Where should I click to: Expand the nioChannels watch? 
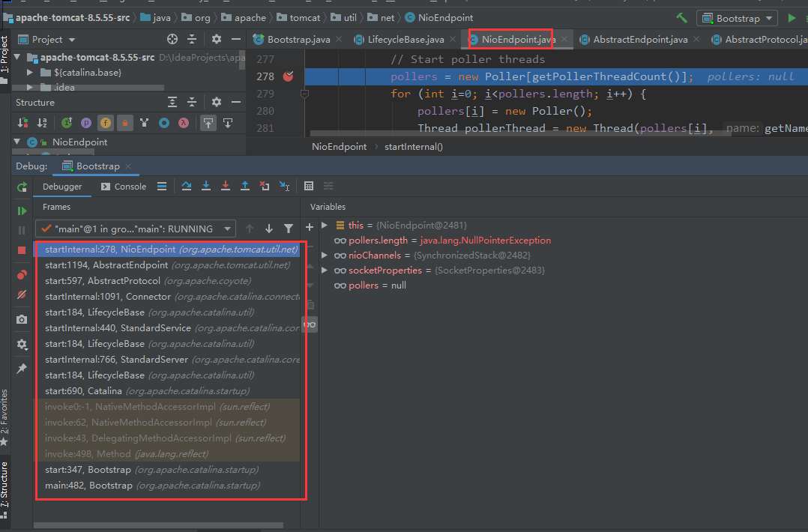click(325, 255)
